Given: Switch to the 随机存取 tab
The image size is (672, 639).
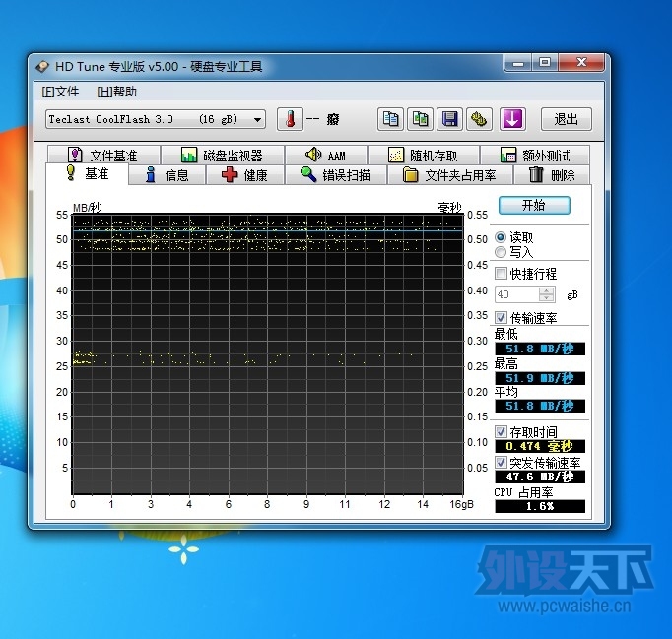Looking at the screenshot, I should tap(423, 155).
